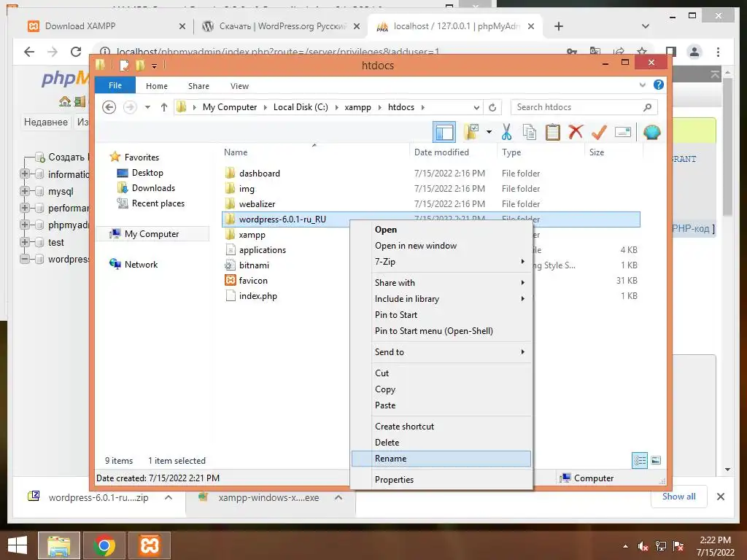Open the View ribbon tab
Image resolution: width=747 pixels, height=560 pixels.
[239, 86]
